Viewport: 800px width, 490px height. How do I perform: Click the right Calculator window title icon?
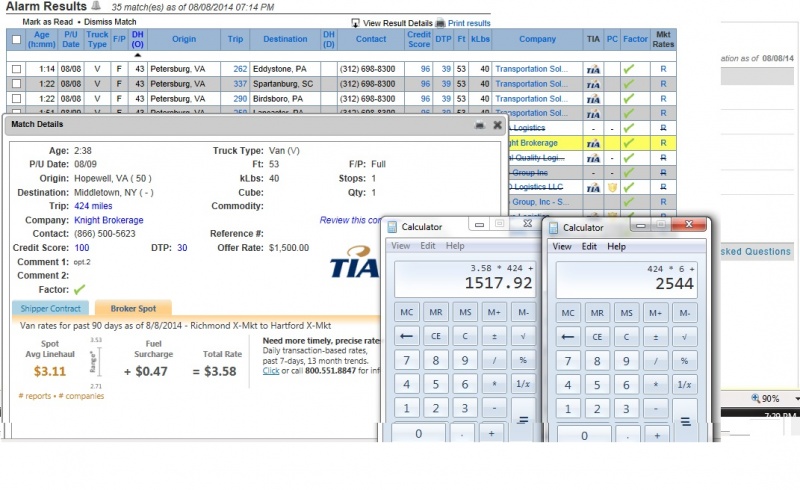[554, 228]
